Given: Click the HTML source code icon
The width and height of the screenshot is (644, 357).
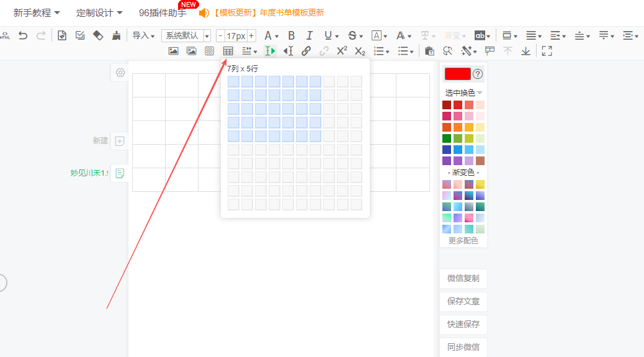Looking at the screenshot, I should tap(5, 35).
